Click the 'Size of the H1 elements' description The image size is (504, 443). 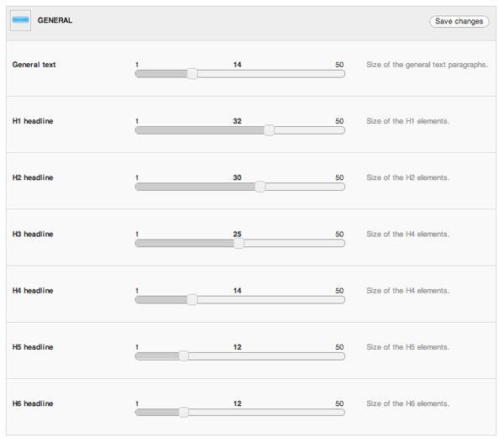[x=408, y=121]
